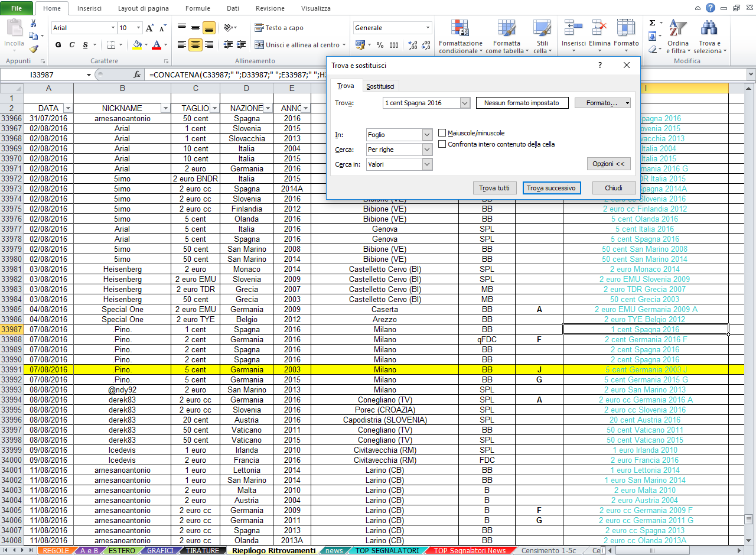Decrease decimal places
The width and height of the screenshot is (756, 555).
coord(425,45)
